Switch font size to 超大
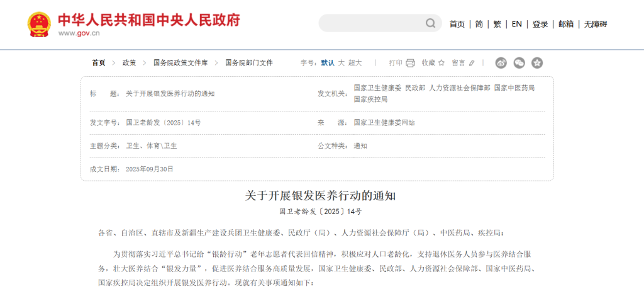 click(x=355, y=63)
